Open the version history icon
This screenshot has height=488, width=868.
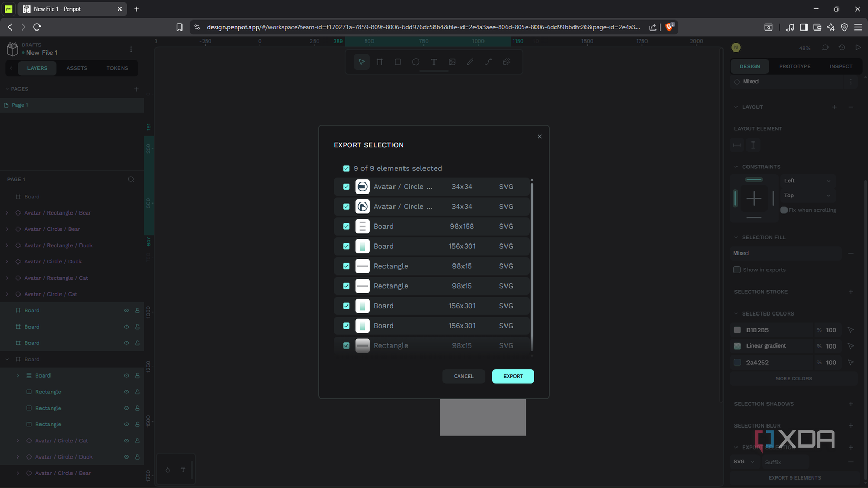click(x=842, y=48)
